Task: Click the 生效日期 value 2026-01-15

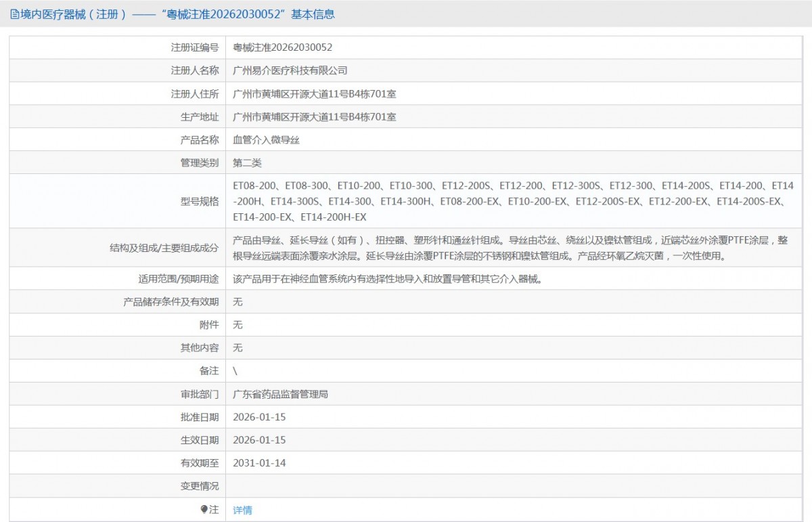Action: click(x=259, y=440)
